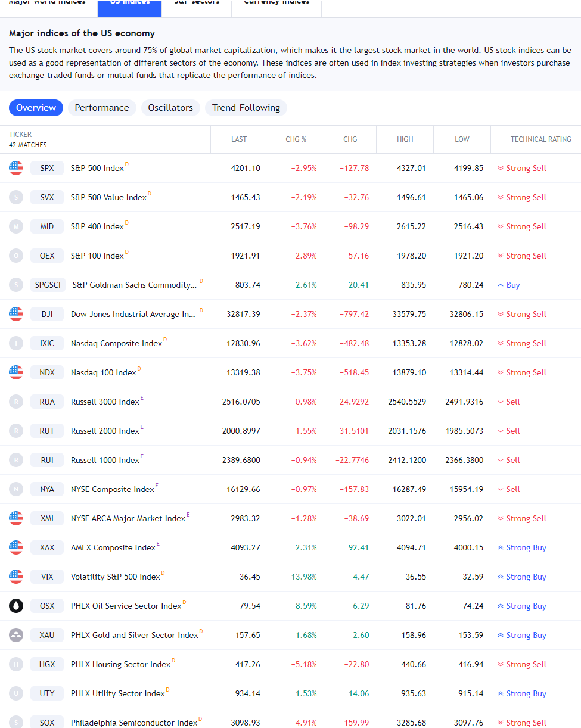581x728 pixels.
Task: Click S&P 500 Index name
Action: click(97, 169)
